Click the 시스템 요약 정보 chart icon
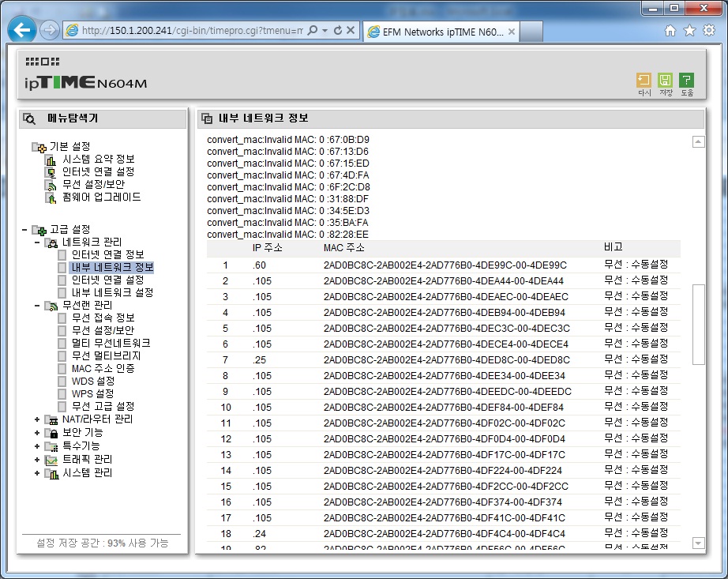This screenshot has height=579, width=728. click(51, 160)
